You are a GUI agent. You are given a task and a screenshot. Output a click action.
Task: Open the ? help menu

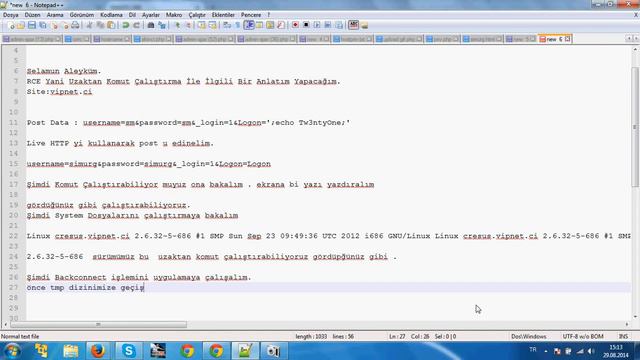point(269,15)
